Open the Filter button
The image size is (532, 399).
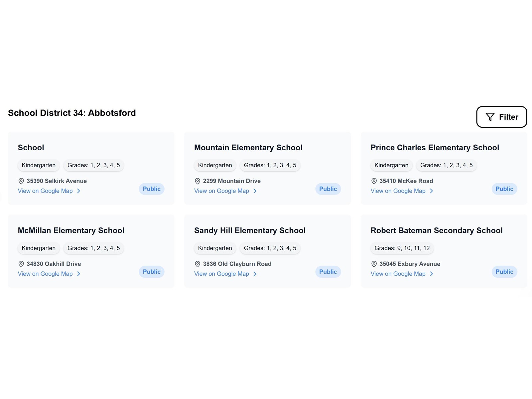tap(501, 117)
